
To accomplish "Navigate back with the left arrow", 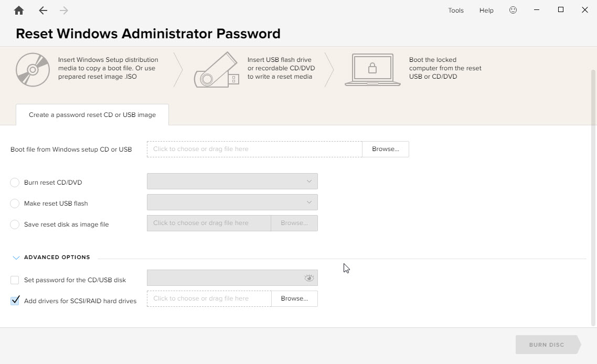I will [43, 10].
